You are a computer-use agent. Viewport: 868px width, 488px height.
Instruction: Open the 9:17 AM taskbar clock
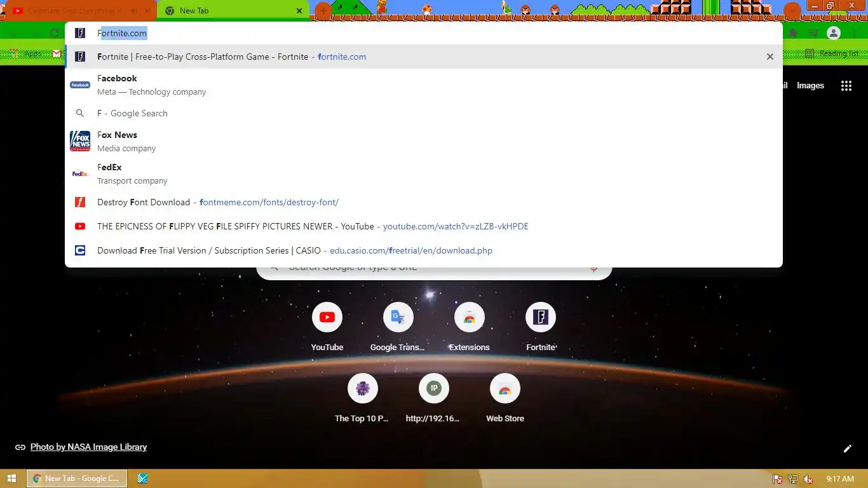click(839, 479)
